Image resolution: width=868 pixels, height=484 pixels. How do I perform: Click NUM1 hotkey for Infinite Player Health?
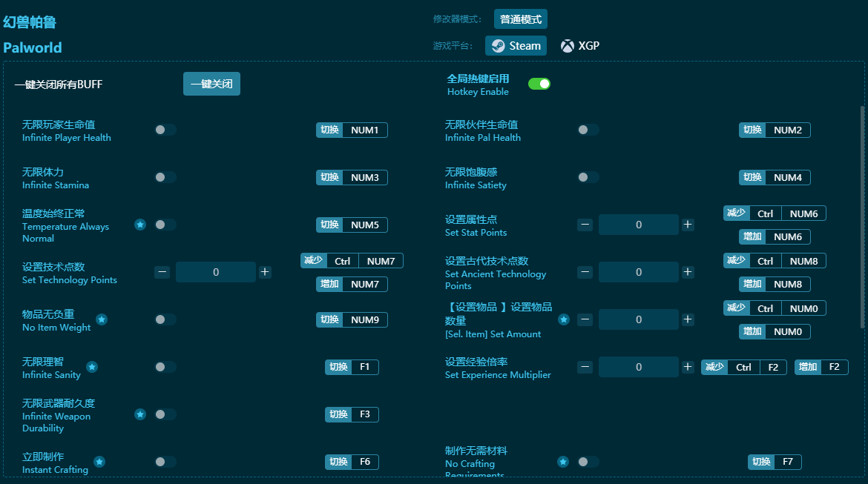coord(352,130)
